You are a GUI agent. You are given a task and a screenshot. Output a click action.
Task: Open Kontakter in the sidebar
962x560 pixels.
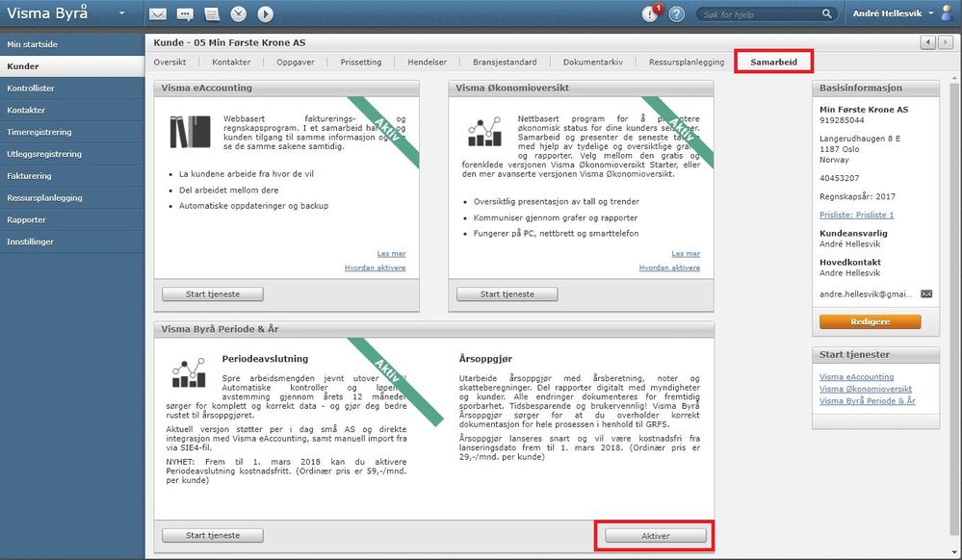(72, 110)
